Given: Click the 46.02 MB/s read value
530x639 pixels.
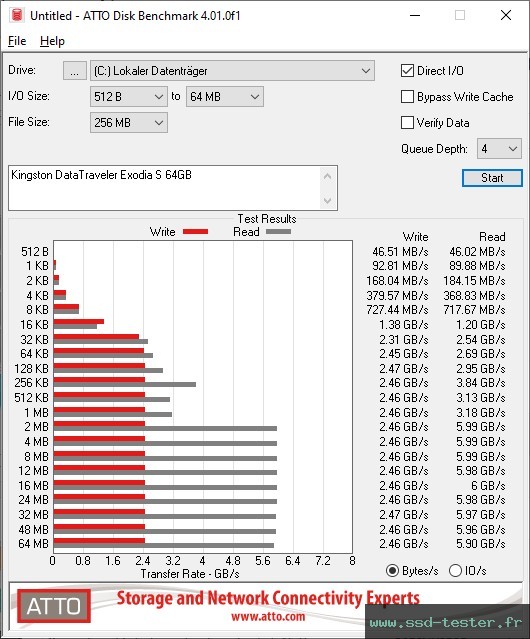Looking at the screenshot, I should 477,251.
